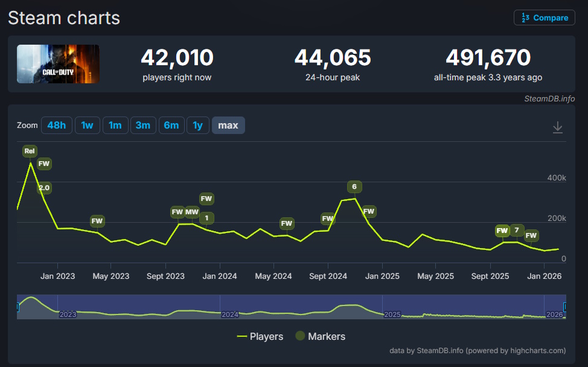Screen dimensions: 588x367
Task: Click the SteamDB.info credit text
Action: (x=549, y=98)
